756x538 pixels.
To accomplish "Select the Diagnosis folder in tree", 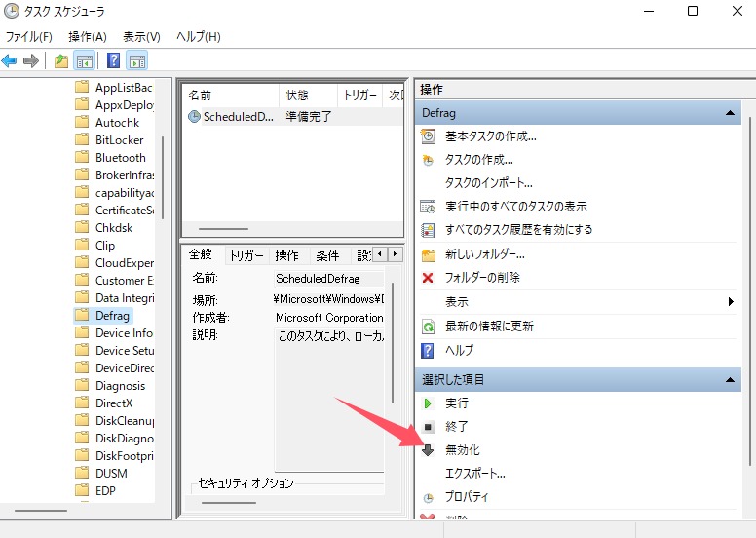I will click(x=120, y=386).
